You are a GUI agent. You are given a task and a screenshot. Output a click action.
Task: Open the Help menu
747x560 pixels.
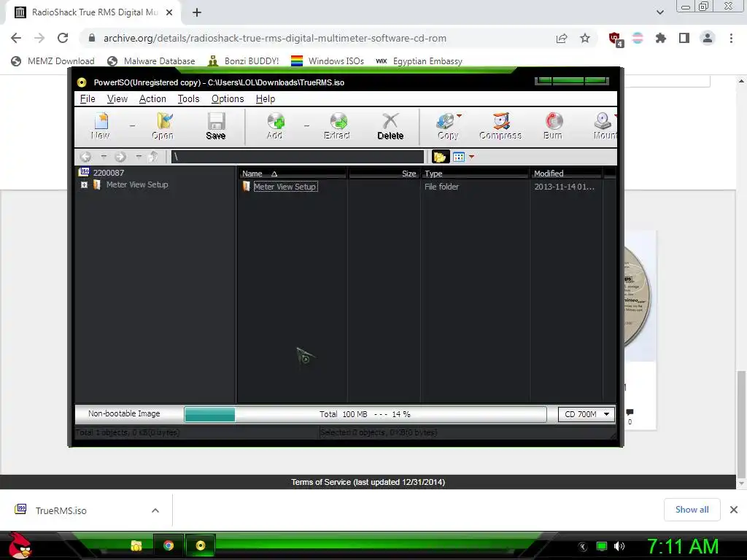[x=266, y=98]
